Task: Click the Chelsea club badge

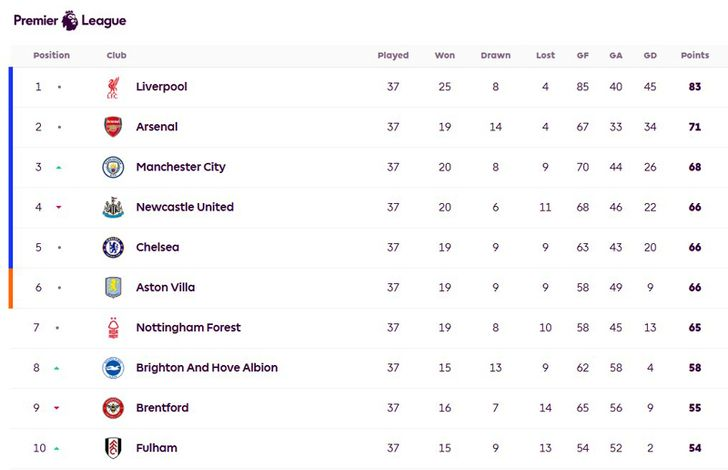Action: (113, 248)
